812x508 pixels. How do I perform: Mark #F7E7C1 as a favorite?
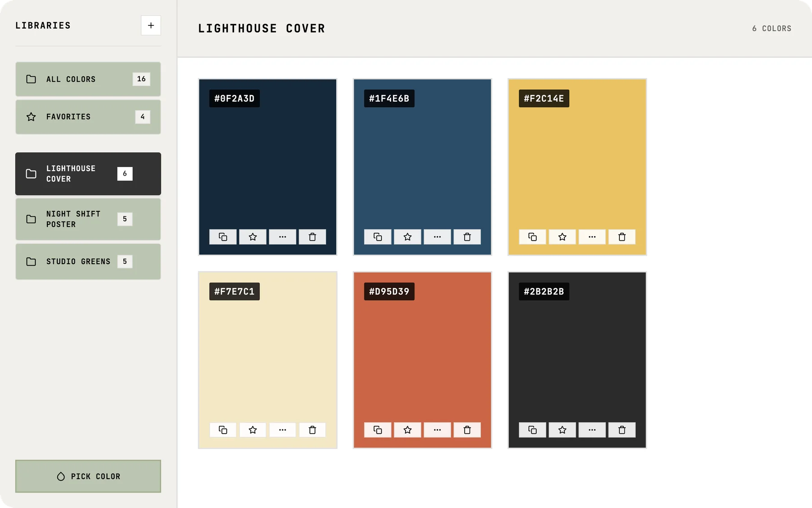point(253,430)
